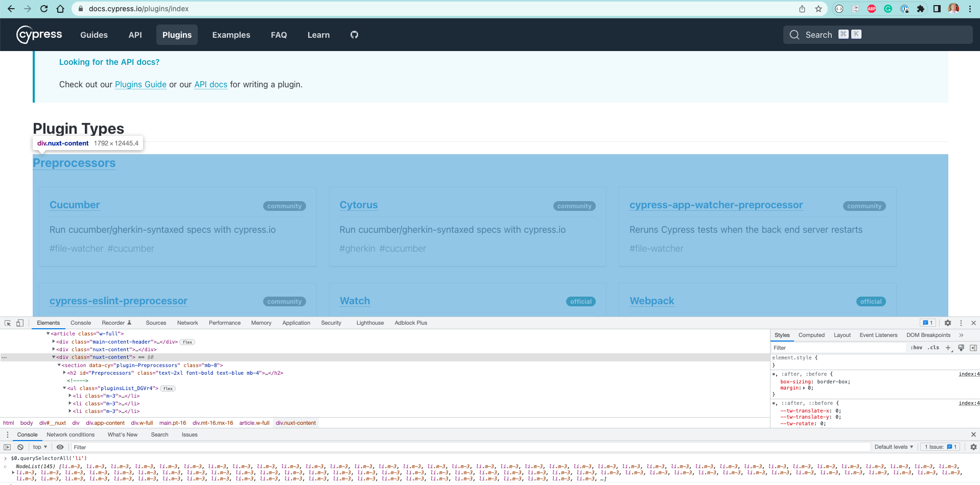The height and width of the screenshot is (485, 980).
Task: Click the flex badge on main-content-header
Action: 188,342
